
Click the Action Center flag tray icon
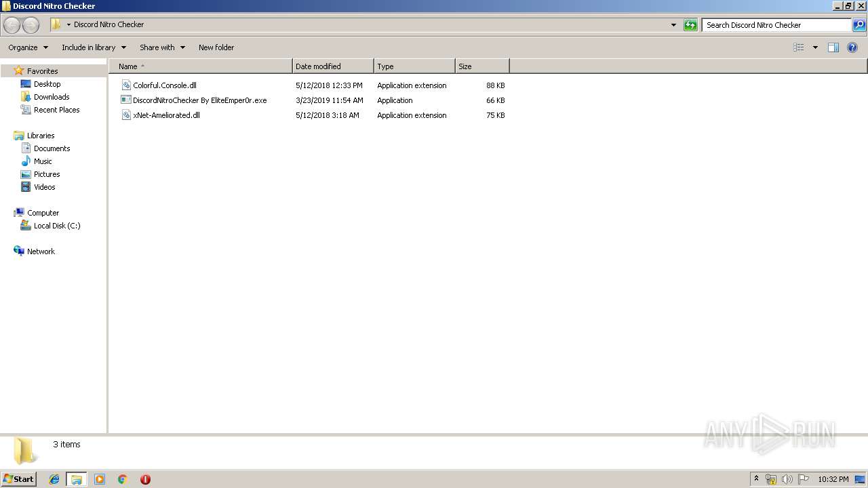[x=803, y=479]
